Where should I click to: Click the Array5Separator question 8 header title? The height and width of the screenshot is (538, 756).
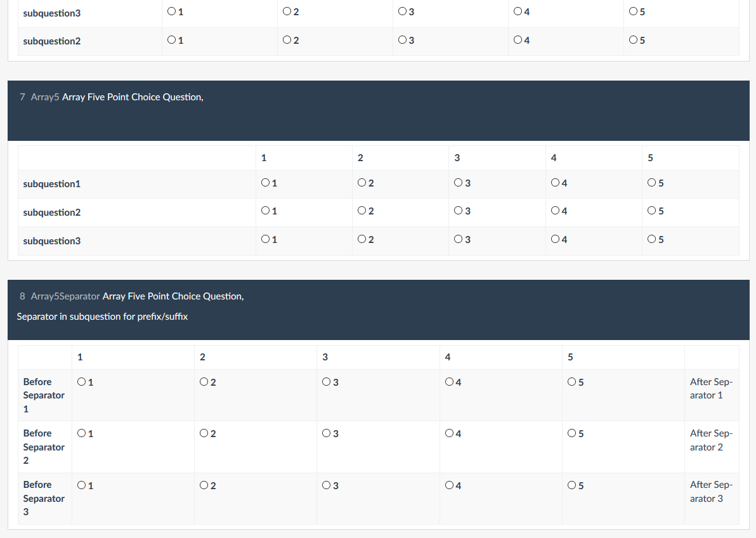pyautogui.click(x=173, y=296)
